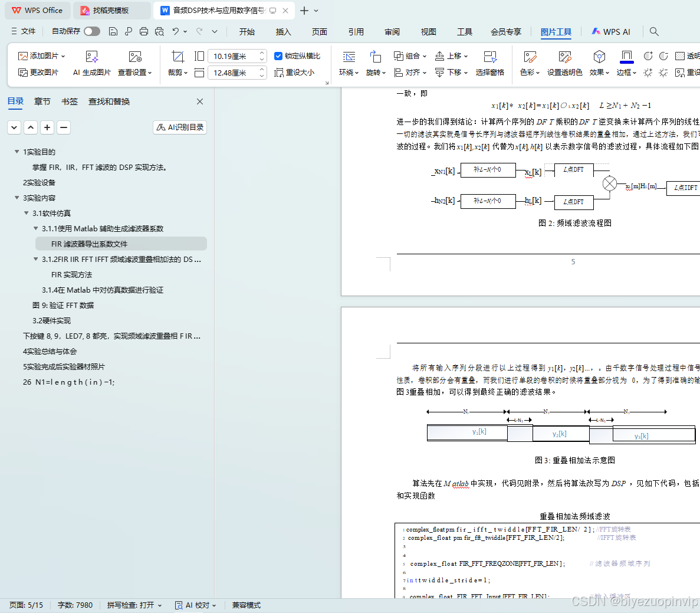Switch to the 章节 pane tab
The image size is (700, 613).
pos(42,101)
